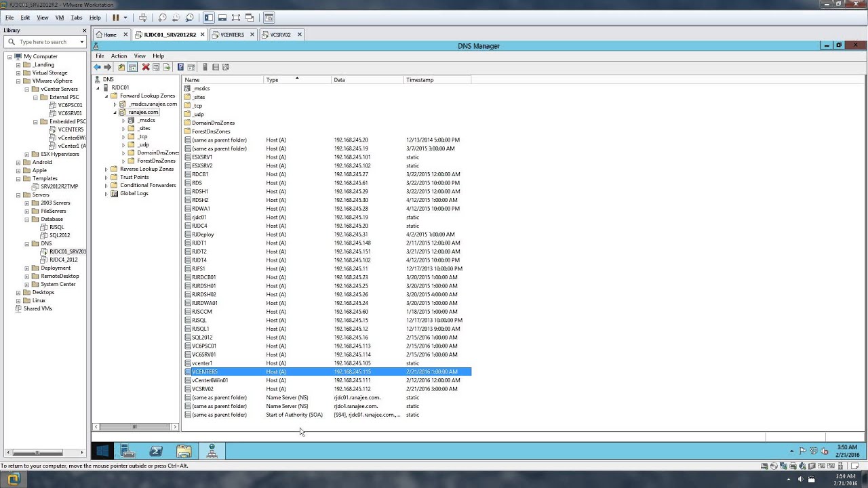Select VC6PSC01 in the library tree

70,105
